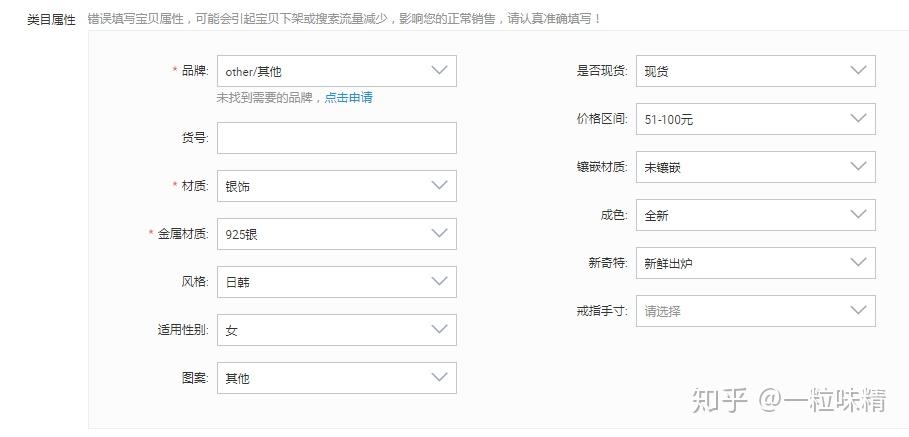This screenshot has width=909, height=437.
Task: Click the chevron arrow beside 日韩
Action: tap(439, 282)
